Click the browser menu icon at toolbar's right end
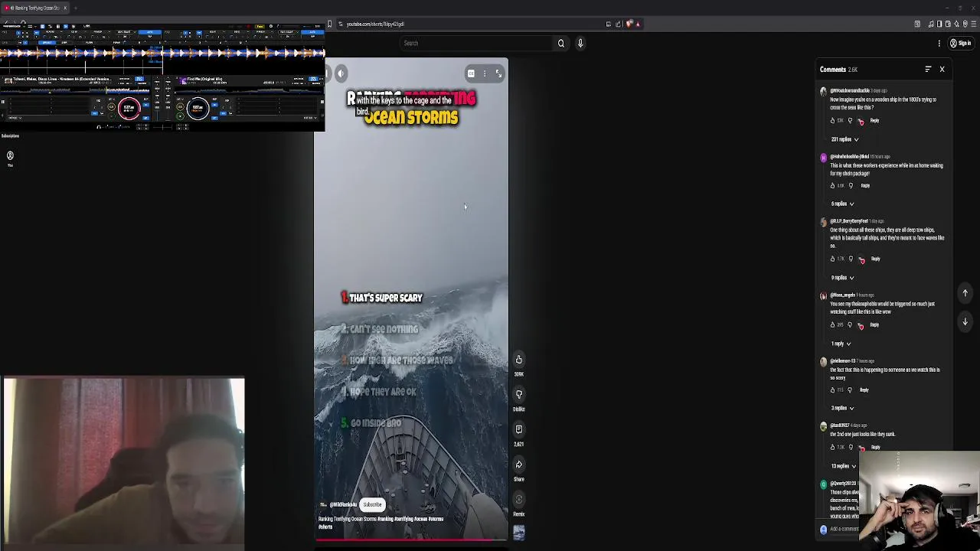The height and width of the screenshot is (551, 980). pyautogui.click(x=973, y=24)
